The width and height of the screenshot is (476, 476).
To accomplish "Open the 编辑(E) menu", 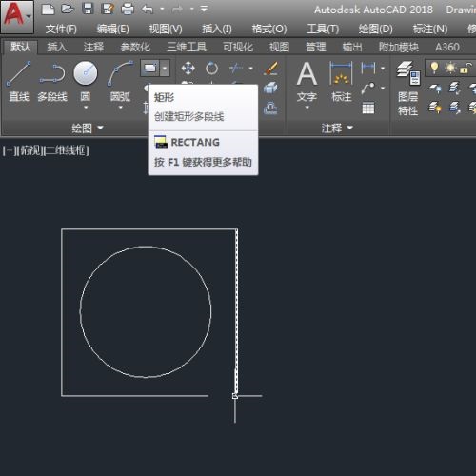I will [x=112, y=30].
